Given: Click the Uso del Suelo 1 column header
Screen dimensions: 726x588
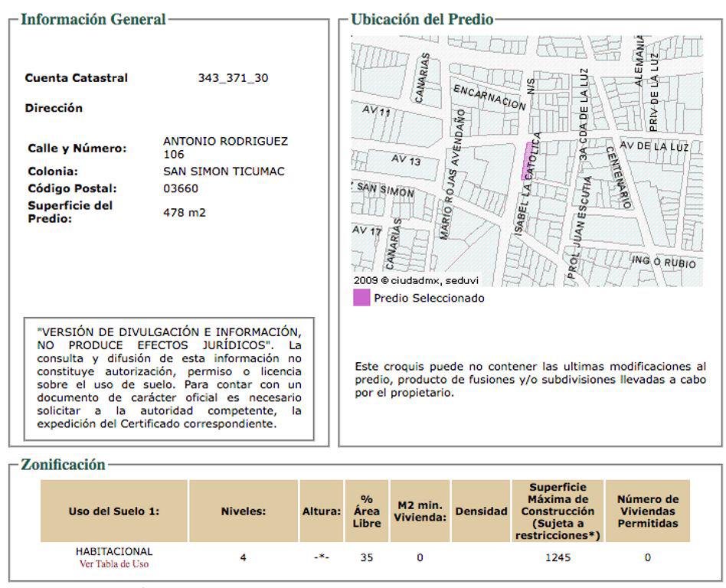Looking at the screenshot, I should pyautogui.click(x=114, y=511).
